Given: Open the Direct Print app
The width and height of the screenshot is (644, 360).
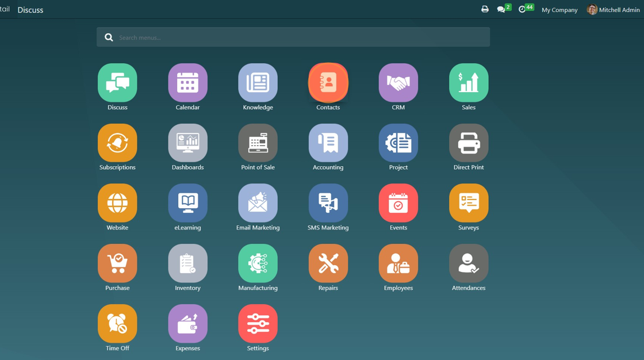Looking at the screenshot, I should tap(469, 143).
